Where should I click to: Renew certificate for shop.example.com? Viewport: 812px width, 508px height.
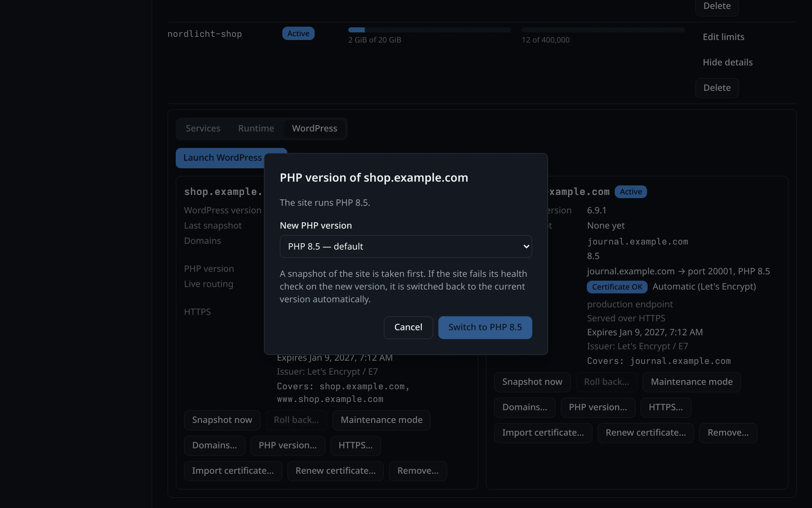[x=335, y=471]
